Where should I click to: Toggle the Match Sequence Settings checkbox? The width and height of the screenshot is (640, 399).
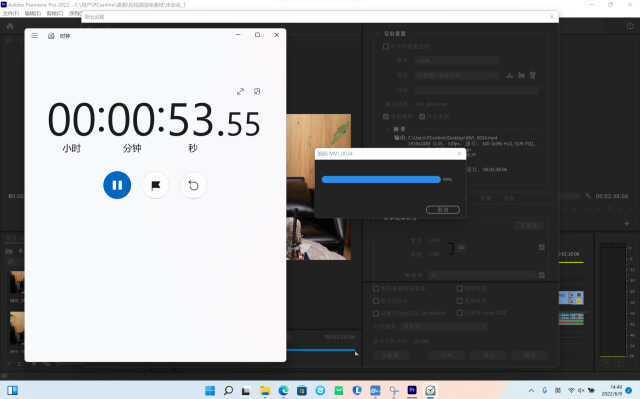386,47
